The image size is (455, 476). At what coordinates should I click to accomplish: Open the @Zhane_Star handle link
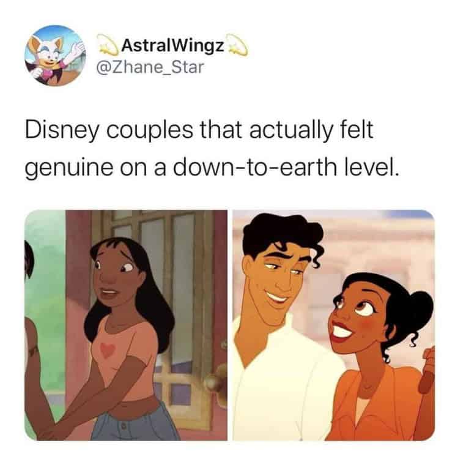[150, 67]
